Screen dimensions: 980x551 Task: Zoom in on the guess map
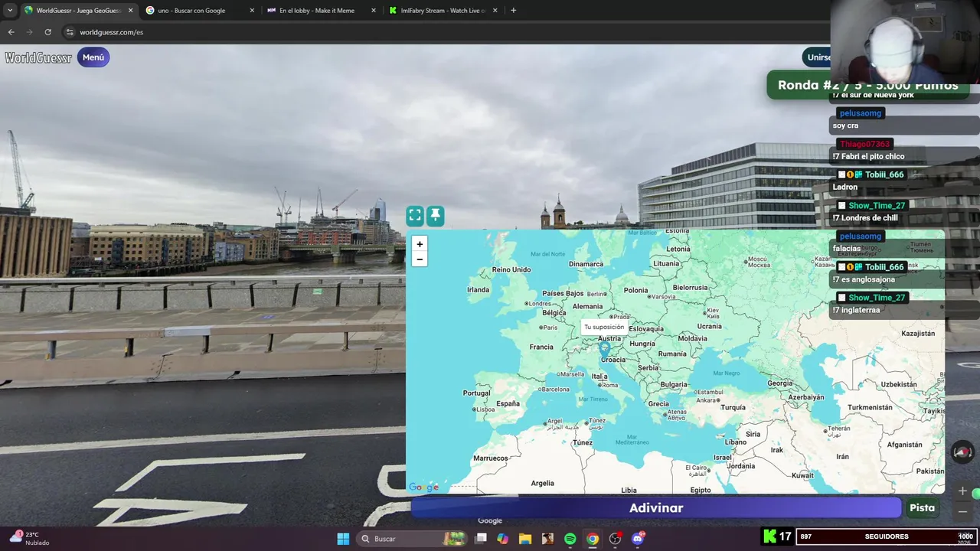(x=419, y=244)
